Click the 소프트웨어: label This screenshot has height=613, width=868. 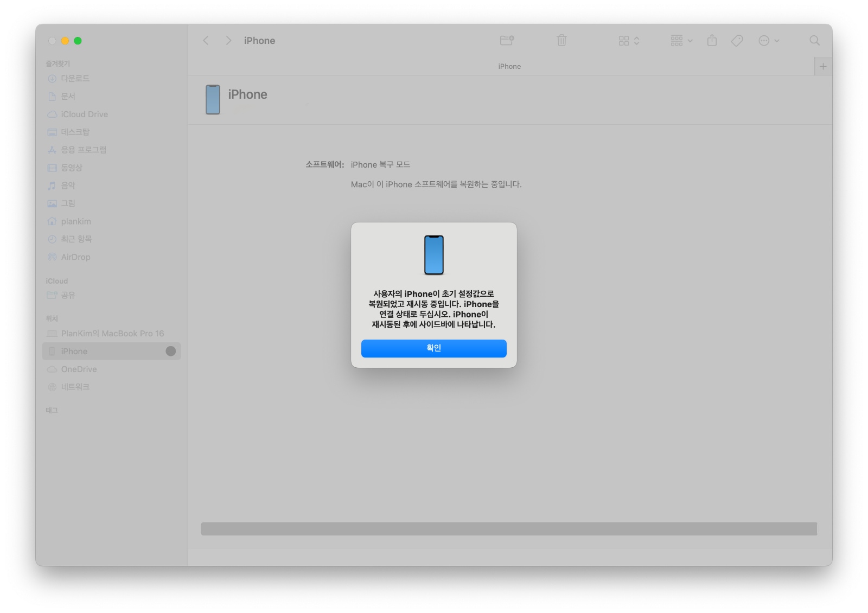[324, 165]
